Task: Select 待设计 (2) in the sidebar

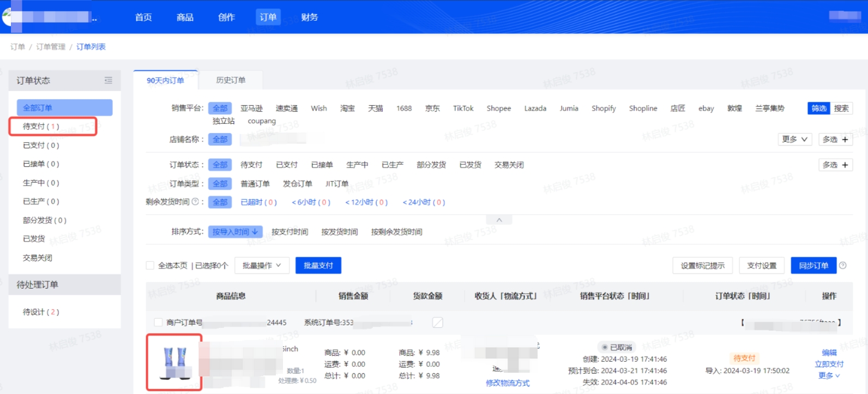Action: coord(41,312)
